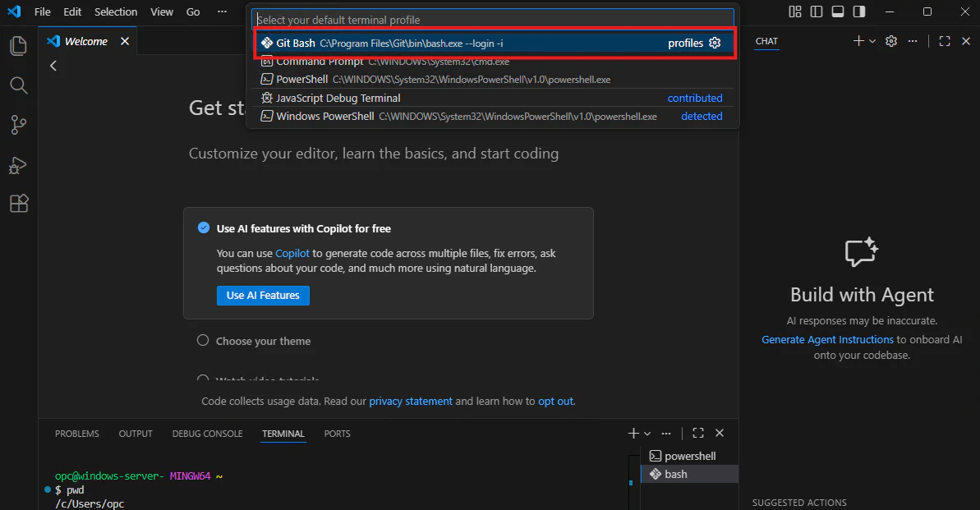980x510 pixels.
Task: Open the title bar overflow menu ellipsis
Action: pyautogui.click(x=222, y=11)
